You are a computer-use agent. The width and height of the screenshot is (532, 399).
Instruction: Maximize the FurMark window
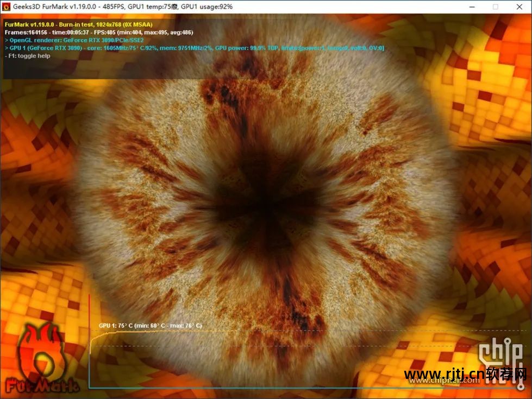(x=496, y=7)
